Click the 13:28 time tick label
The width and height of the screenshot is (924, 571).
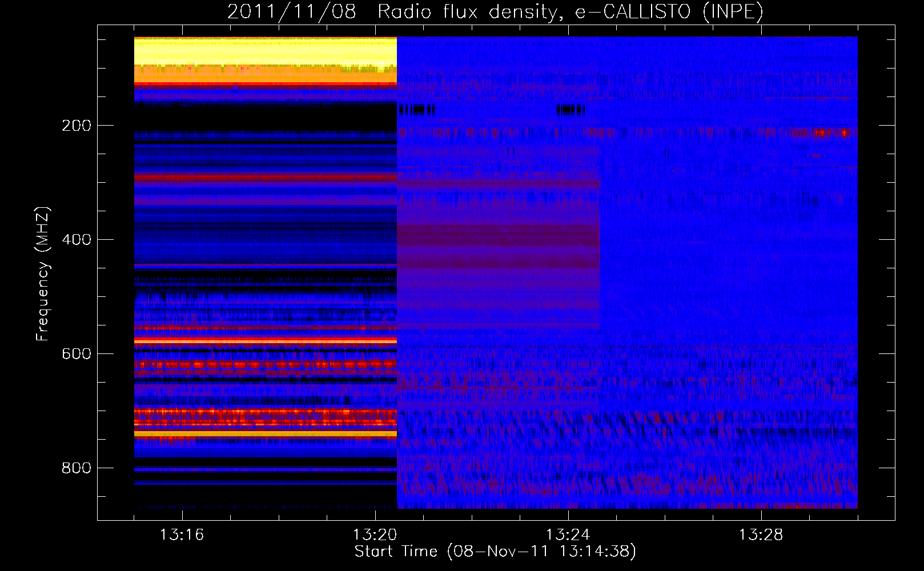(x=761, y=535)
